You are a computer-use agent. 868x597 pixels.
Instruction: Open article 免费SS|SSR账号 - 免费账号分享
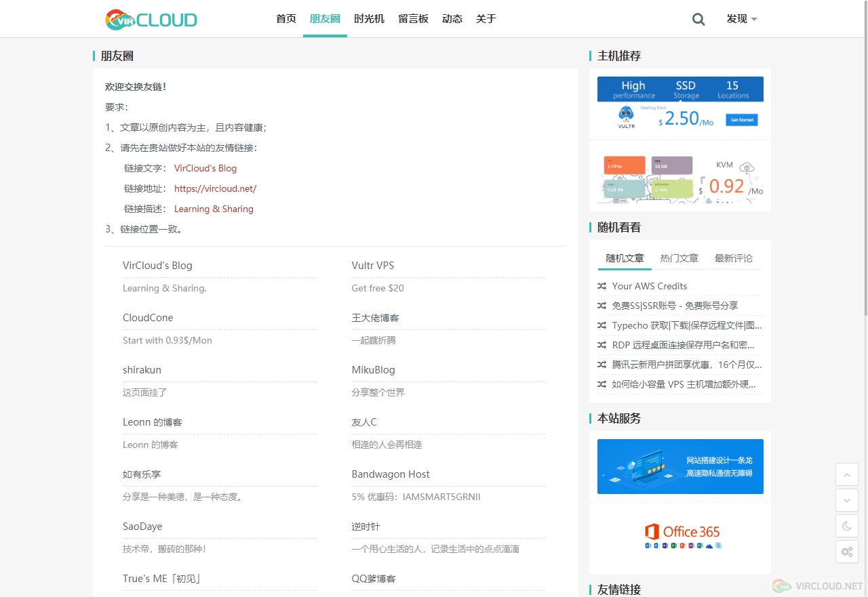point(675,306)
